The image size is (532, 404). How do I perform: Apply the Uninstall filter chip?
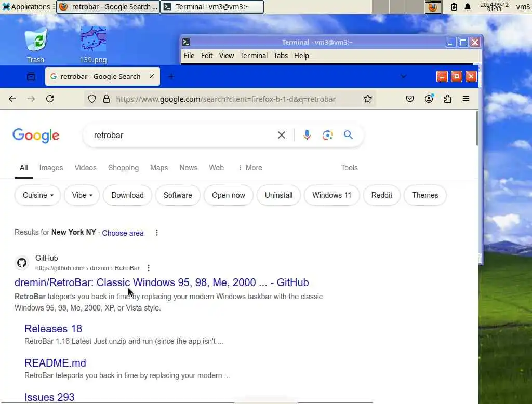[x=278, y=195]
